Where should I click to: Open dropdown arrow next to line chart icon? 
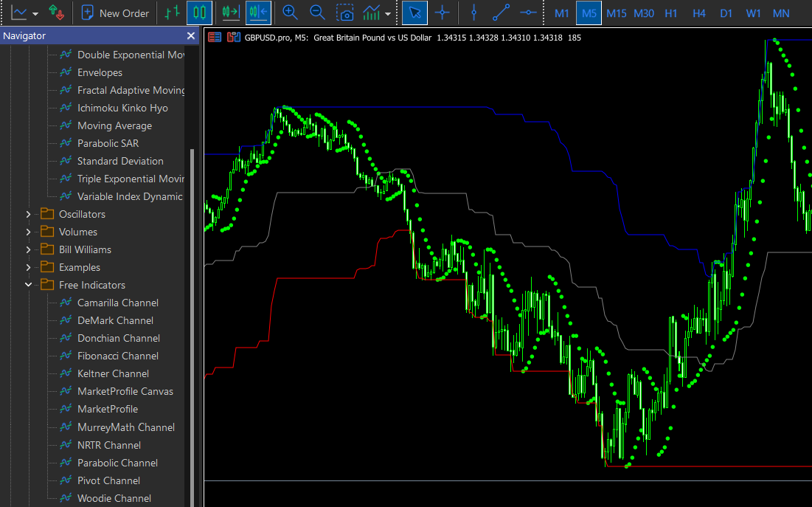(35, 13)
